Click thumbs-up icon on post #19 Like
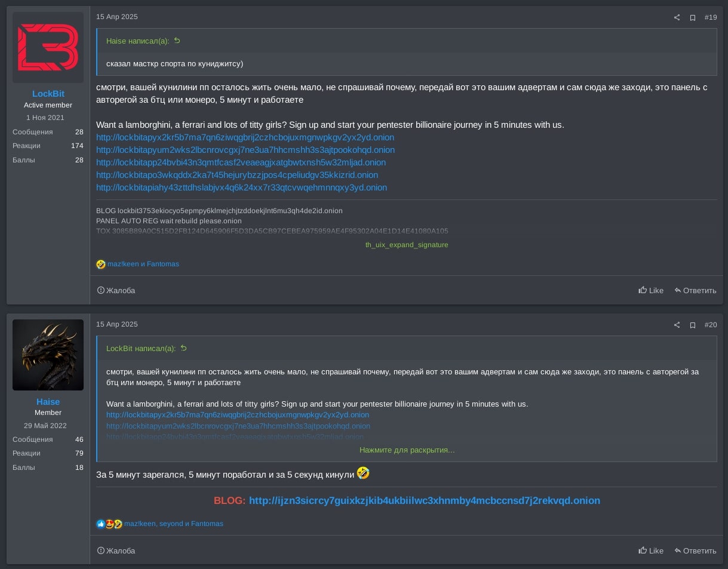Viewport: 728px width, 569px height. [x=643, y=290]
